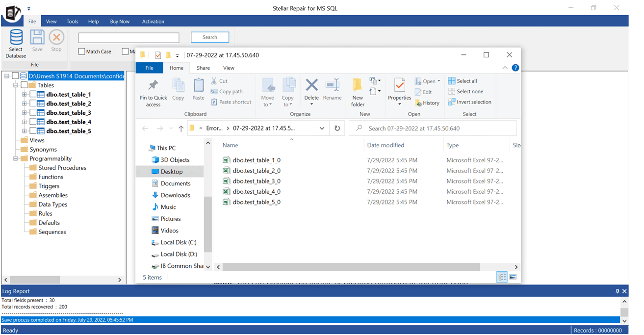Refresh the Explorer folder view
This screenshot has width=644, height=335.
pyautogui.click(x=337, y=128)
